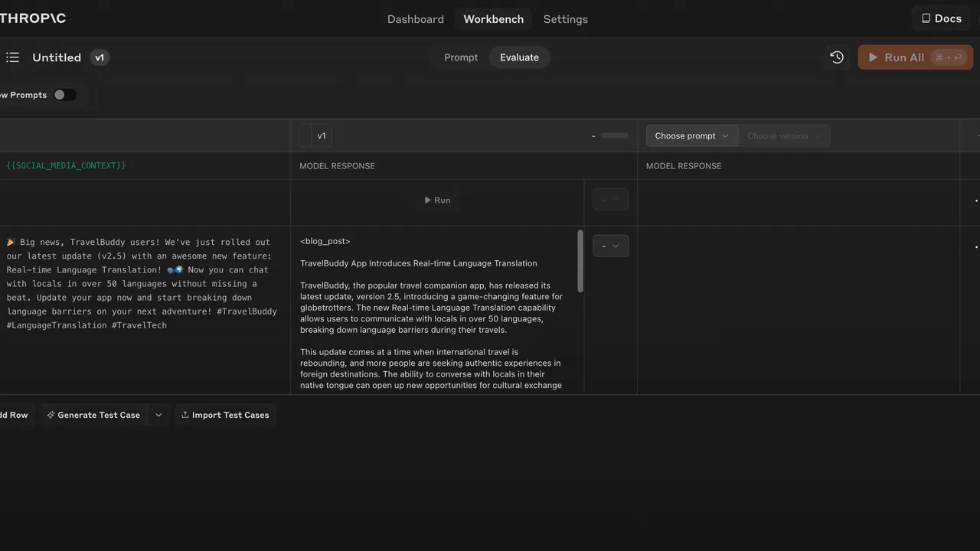Click the v1 column header chip
The width and height of the screenshot is (980, 551).
(x=315, y=135)
